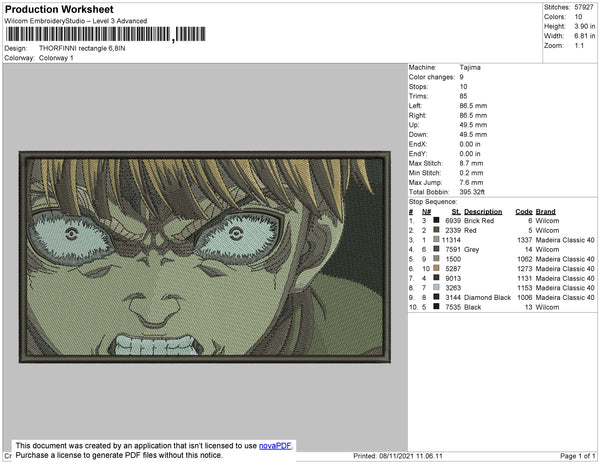Select the light blue swatch beside 3263

pos(436,288)
